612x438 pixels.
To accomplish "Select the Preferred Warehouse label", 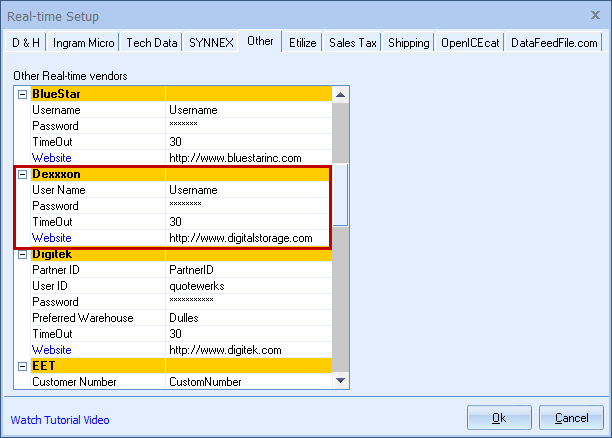I will pos(83,318).
